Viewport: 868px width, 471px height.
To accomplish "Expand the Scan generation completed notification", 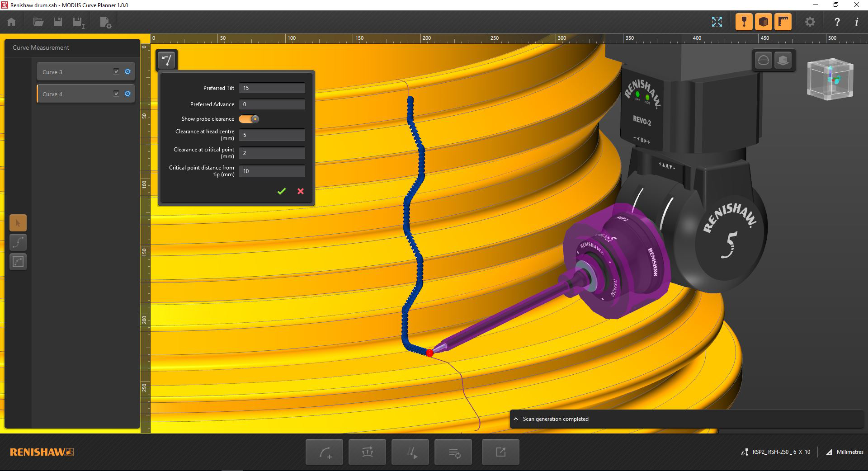I will (516, 419).
